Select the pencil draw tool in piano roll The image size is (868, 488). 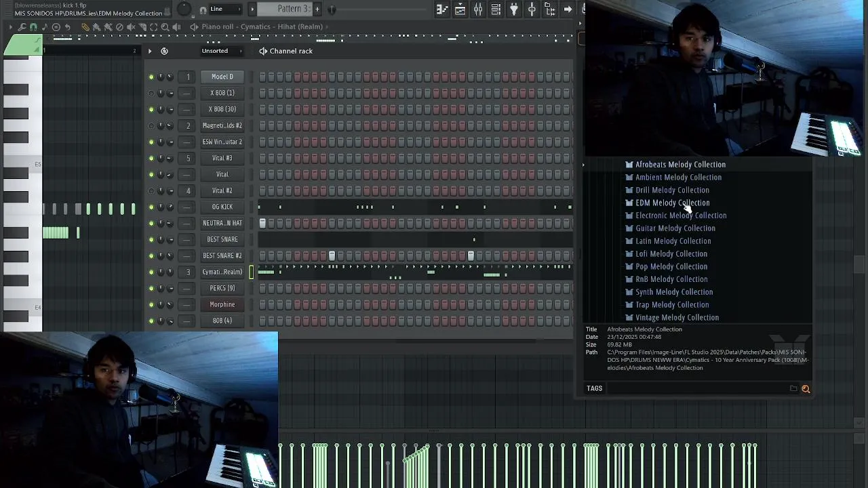coord(85,27)
